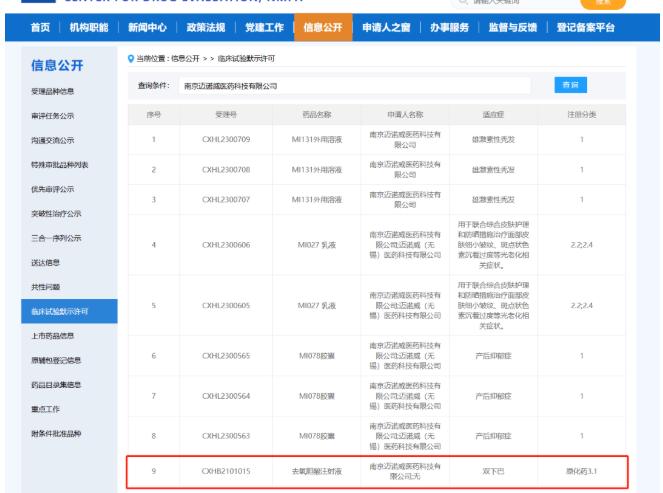Click the 适应症 column header
Viewport: 663px width, 493px height.
click(x=493, y=115)
